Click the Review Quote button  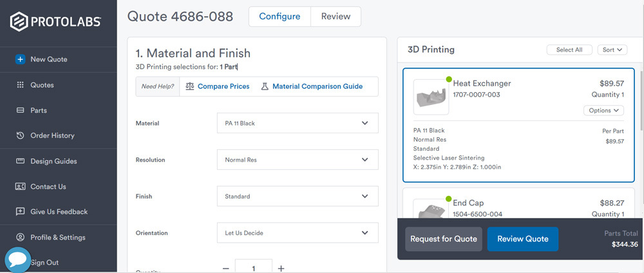point(522,239)
